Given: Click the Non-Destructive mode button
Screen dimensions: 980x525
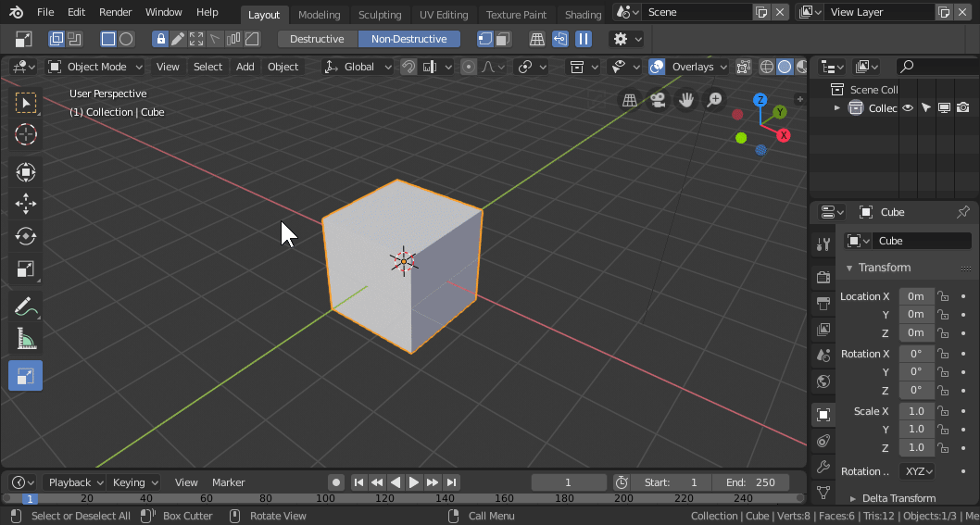Looking at the screenshot, I should point(408,39).
